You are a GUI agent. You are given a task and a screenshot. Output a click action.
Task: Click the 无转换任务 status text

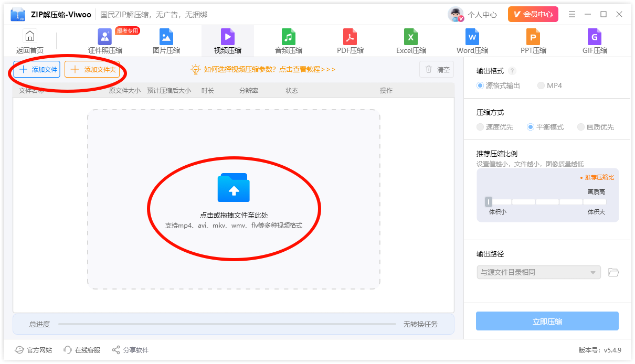click(x=420, y=324)
